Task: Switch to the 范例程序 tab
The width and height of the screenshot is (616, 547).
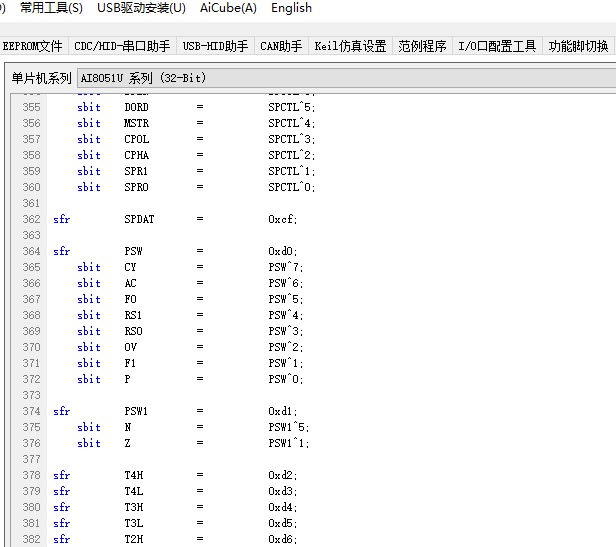Action: tap(422, 46)
